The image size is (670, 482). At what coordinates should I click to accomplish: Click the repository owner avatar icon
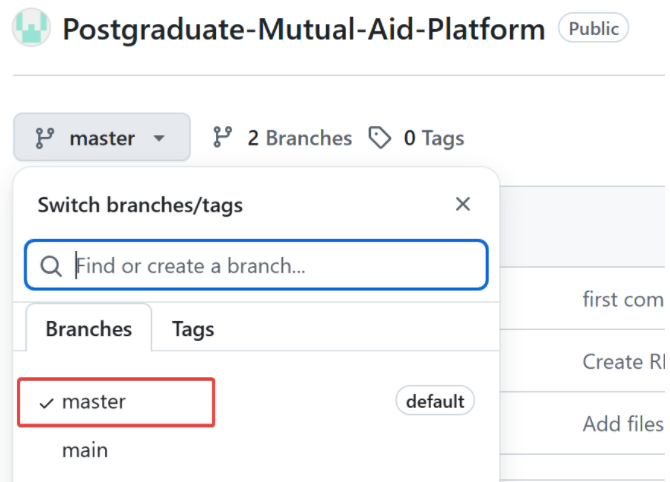click(x=30, y=27)
